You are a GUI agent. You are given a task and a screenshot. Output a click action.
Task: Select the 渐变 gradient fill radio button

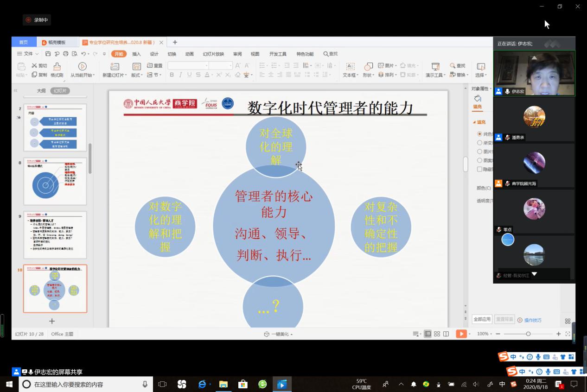479,143
